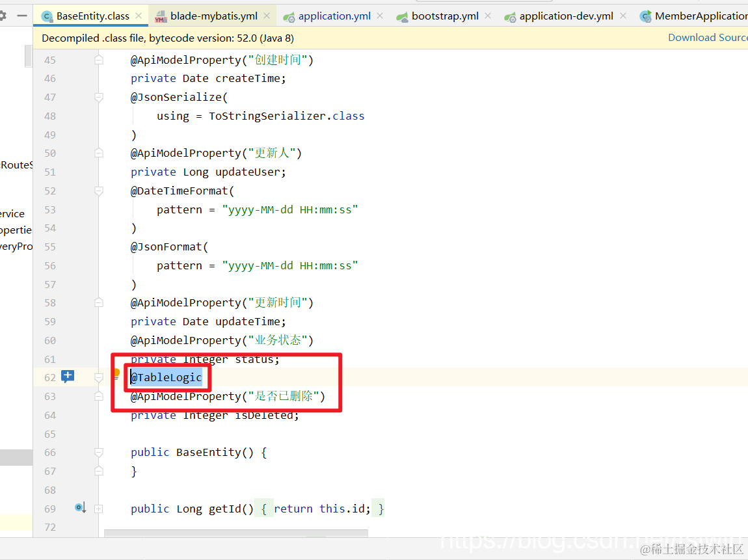Image resolution: width=748 pixels, height=560 pixels.
Task: Click line number 62 in the gutter
Action: pyautogui.click(x=50, y=378)
